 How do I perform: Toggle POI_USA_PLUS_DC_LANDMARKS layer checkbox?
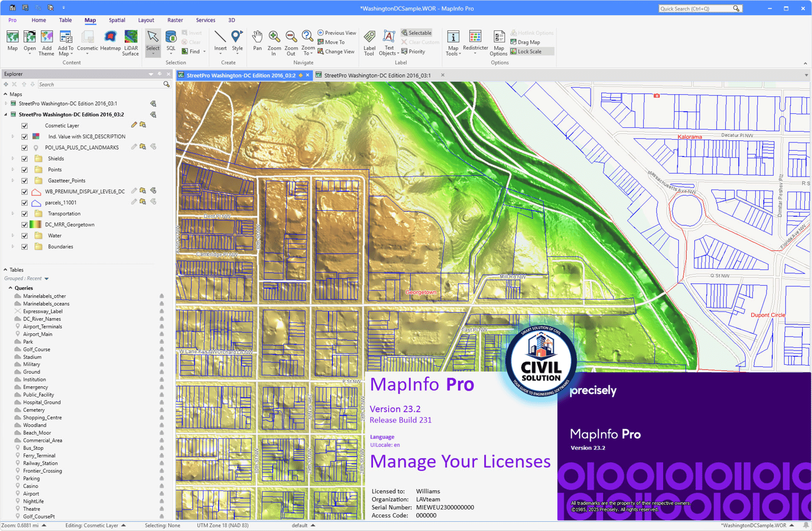24,147
